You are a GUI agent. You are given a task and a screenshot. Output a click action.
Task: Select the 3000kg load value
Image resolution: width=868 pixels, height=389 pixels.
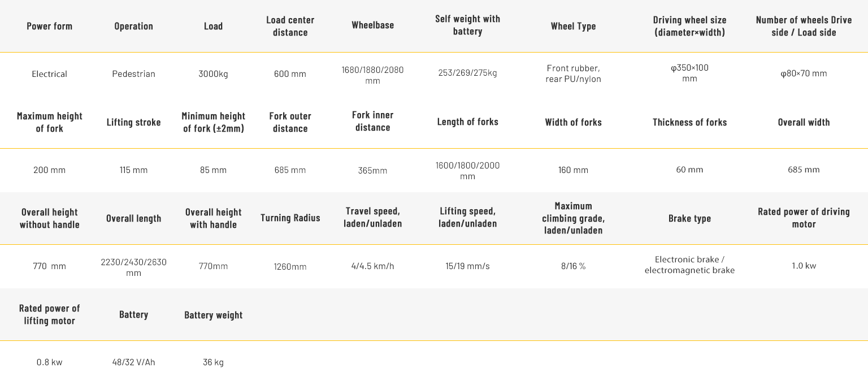[x=213, y=74]
